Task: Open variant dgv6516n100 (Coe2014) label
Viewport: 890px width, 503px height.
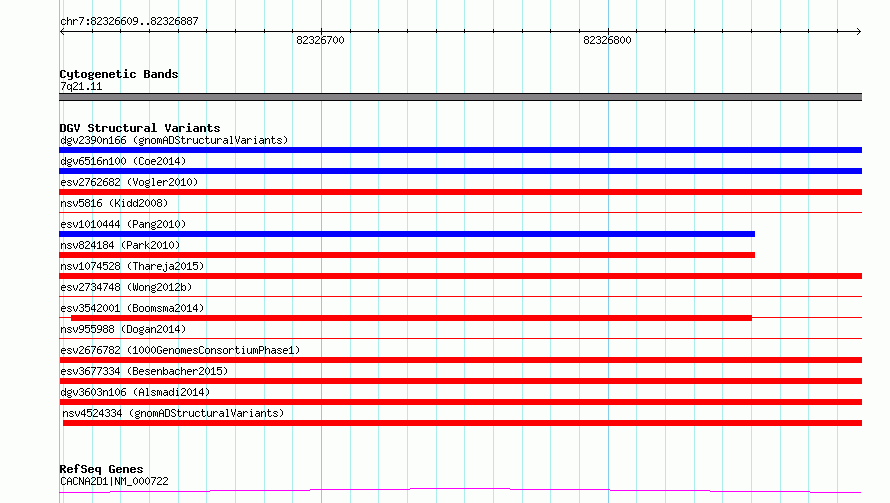Action: (x=123, y=161)
